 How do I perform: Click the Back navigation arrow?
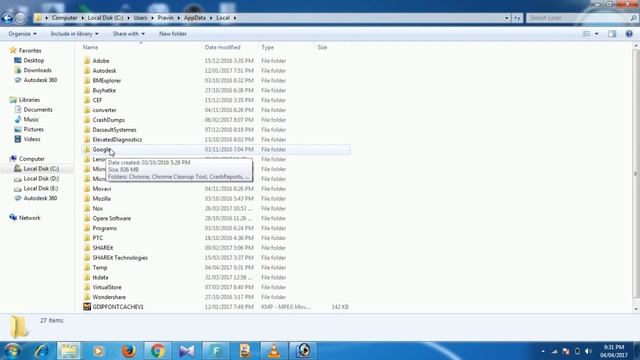coord(7,18)
